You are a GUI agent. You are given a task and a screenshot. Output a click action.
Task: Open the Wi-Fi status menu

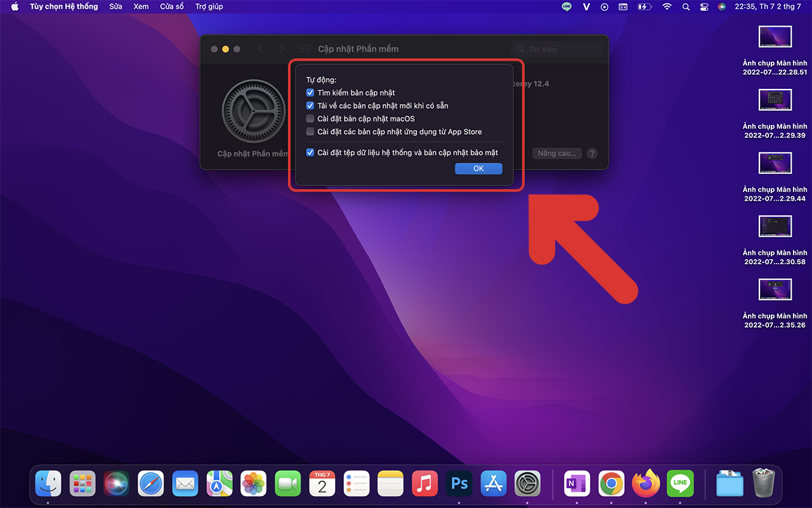coord(667,6)
